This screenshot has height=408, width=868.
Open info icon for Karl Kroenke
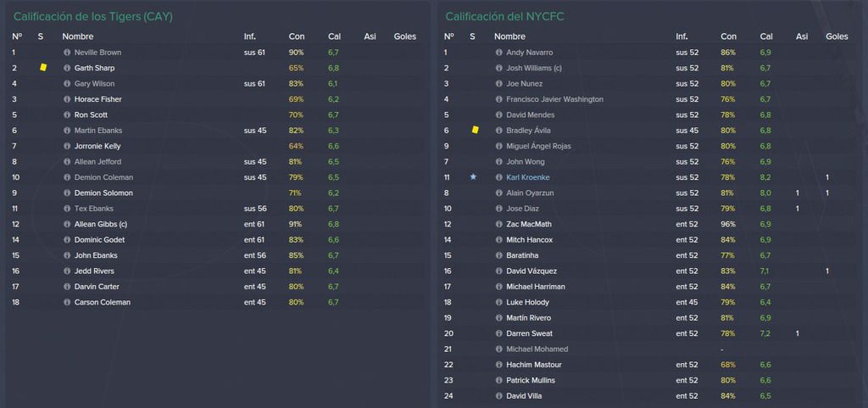[x=498, y=177]
